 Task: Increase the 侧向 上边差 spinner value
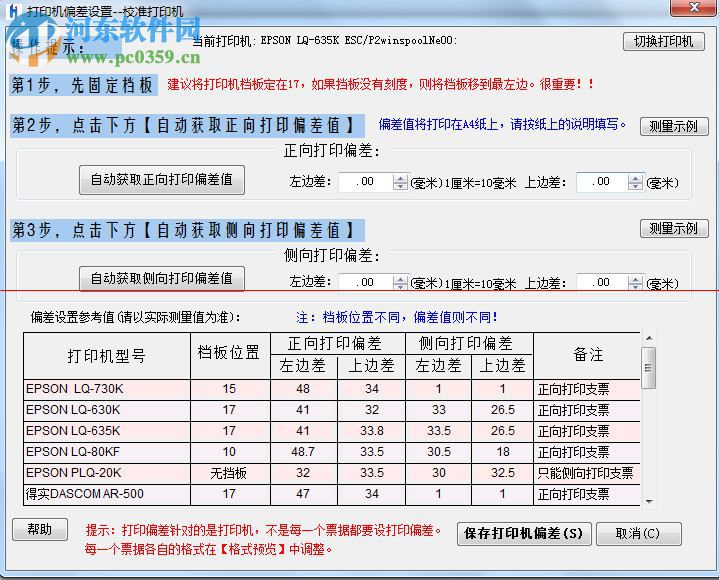pos(636,279)
